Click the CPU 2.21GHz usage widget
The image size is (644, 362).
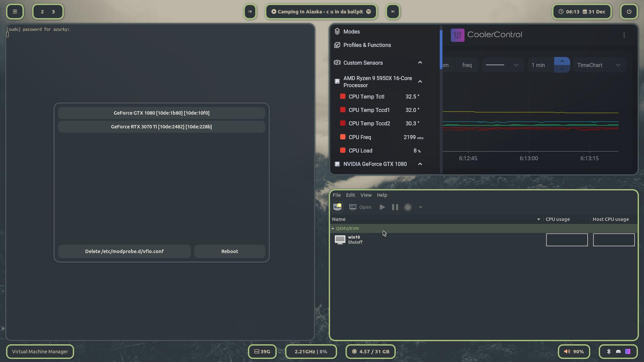[311, 352]
